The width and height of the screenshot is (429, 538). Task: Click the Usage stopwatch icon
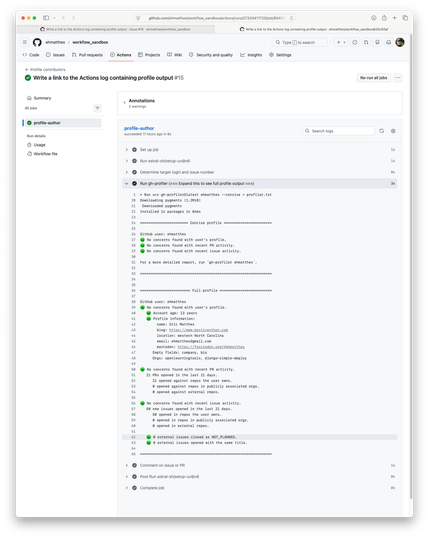pyautogui.click(x=29, y=145)
